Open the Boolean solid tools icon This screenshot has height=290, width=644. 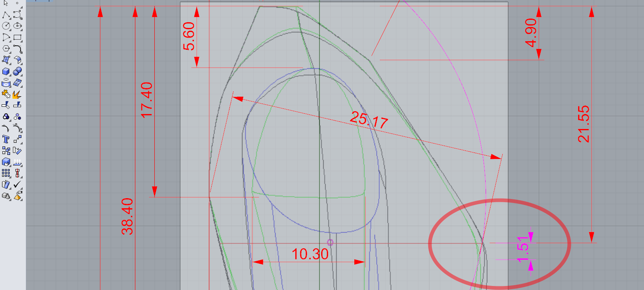6,162
